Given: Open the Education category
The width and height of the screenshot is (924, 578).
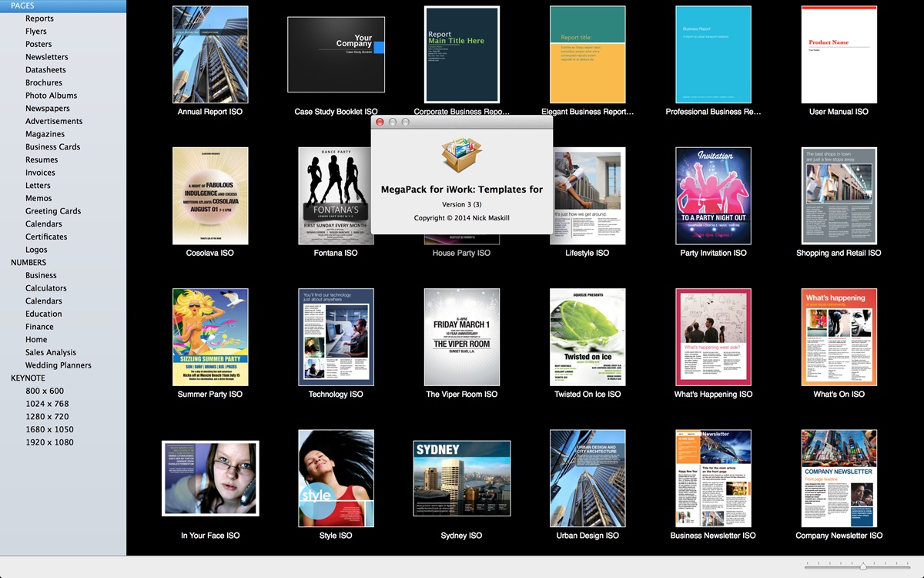Looking at the screenshot, I should 43,314.
